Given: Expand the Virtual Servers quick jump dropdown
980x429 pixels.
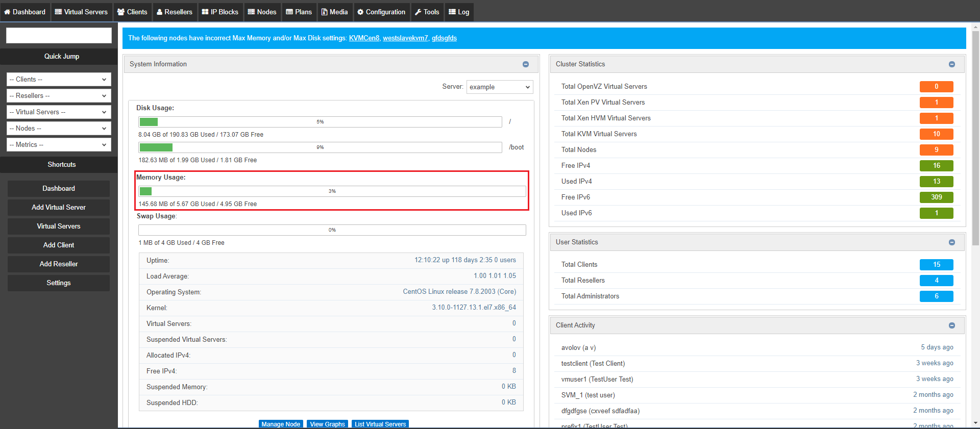Looking at the screenshot, I should (59, 112).
